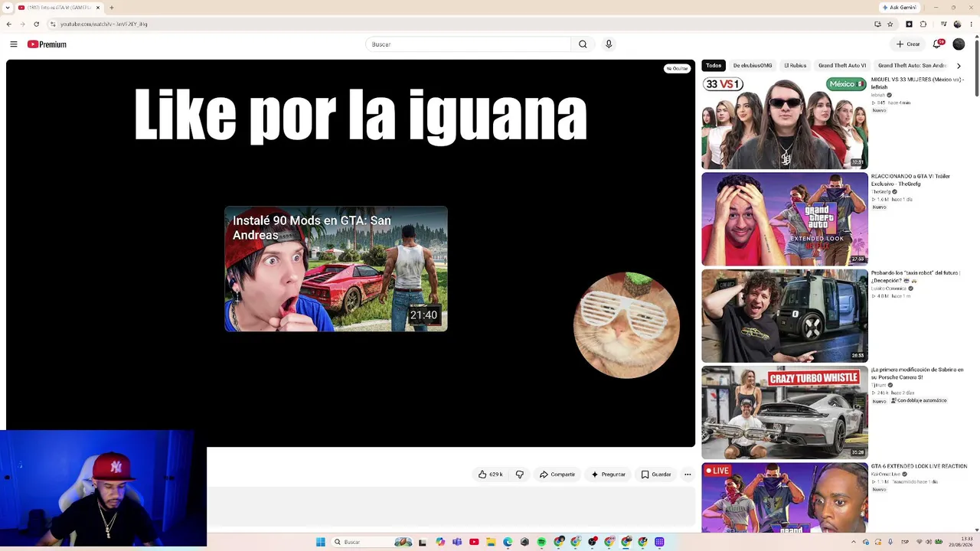The height and width of the screenshot is (551, 980).
Task: Open the browser tab search dropdown
Action: [x=9, y=8]
